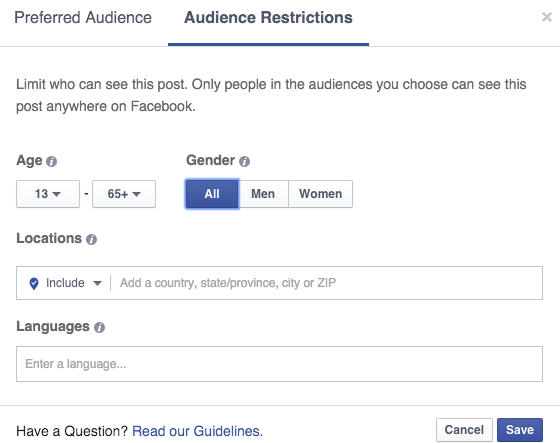Click the Gender info icon
The height and width of the screenshot is (443, 560).
pos(244,161)
